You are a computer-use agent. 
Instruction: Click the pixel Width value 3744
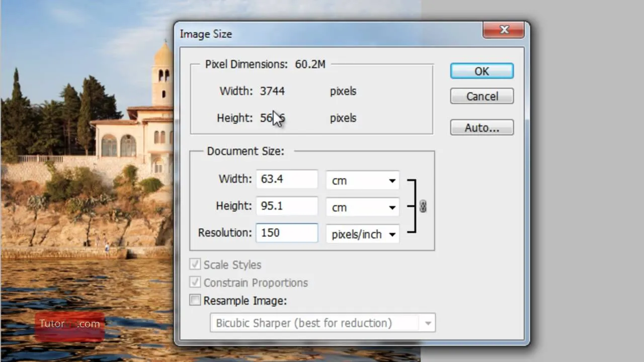click(272, 91)
